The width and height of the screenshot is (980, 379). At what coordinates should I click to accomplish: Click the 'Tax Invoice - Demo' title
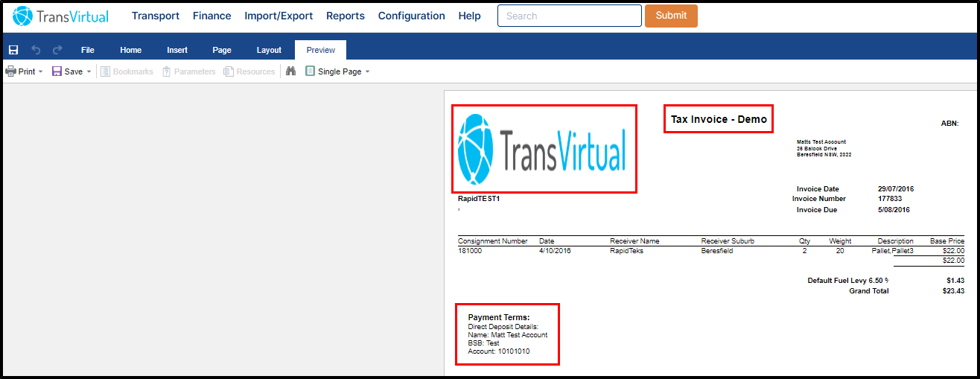coord(719,119)
